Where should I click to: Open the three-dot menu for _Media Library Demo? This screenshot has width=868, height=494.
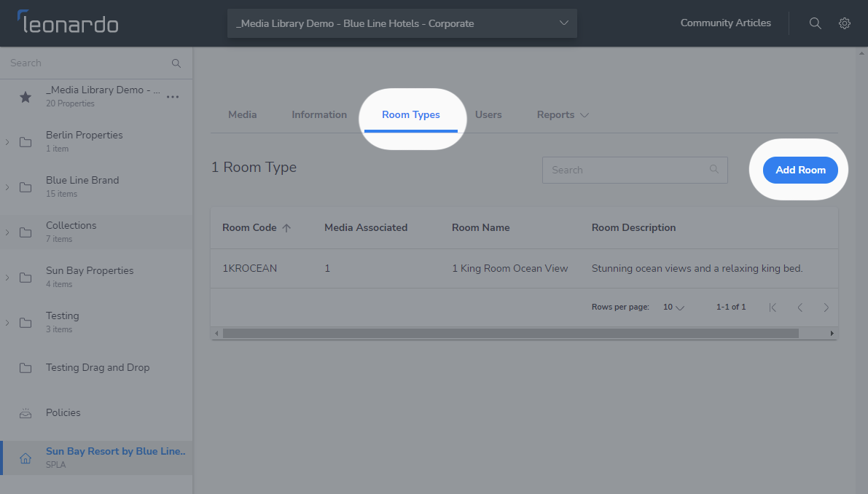[x=173, y=97]
